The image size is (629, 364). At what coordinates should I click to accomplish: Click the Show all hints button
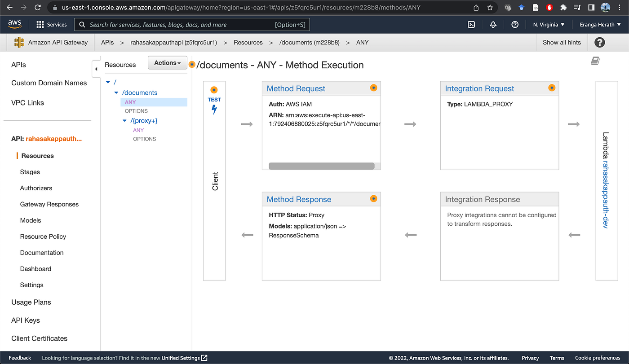[x=562, y=42]
